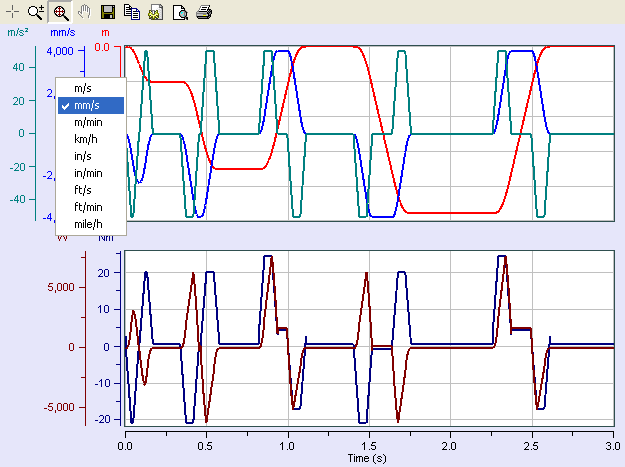Copy the chart to clipboard
The width and height of the screenshot is (625, 467).
pyautogui.click(x=132, y=13)
